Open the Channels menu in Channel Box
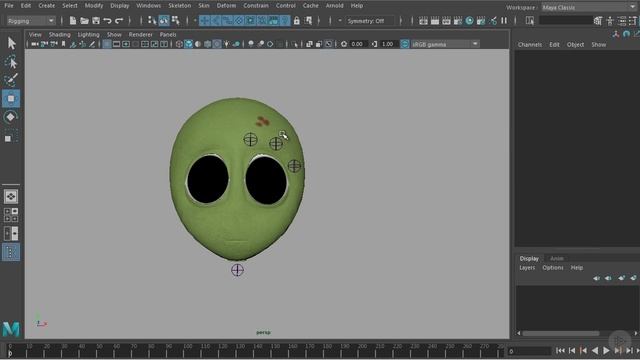This screenshot has height=360, width=640. [530, 44]
